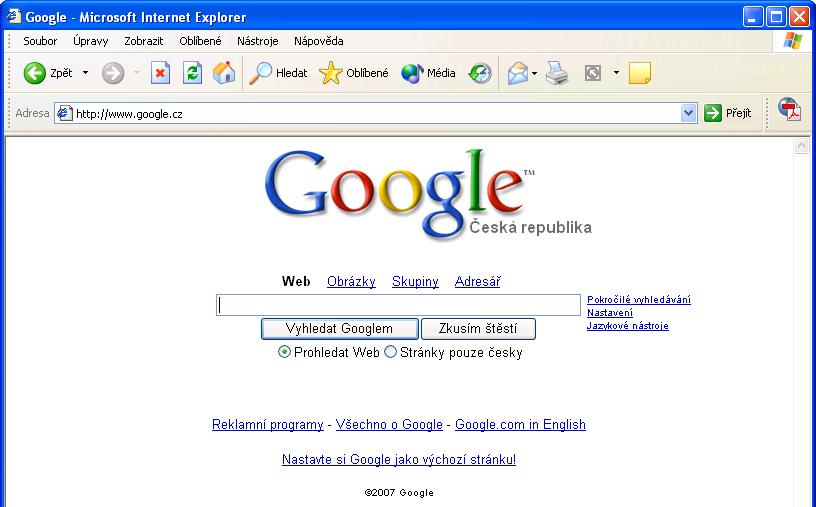Open the Zobrazit menu

pyautogui.click(x=144, y=41)
